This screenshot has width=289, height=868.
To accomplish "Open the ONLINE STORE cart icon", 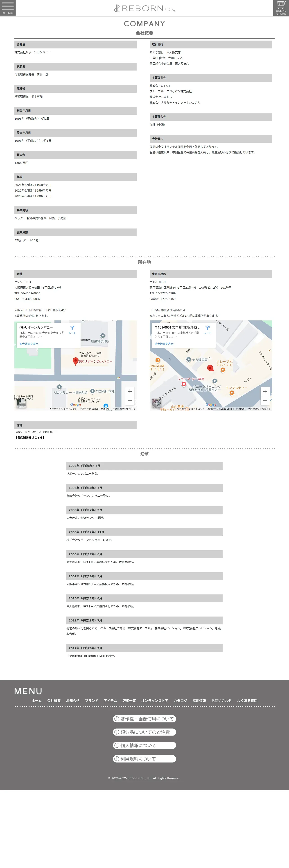I will pos(281,8).
